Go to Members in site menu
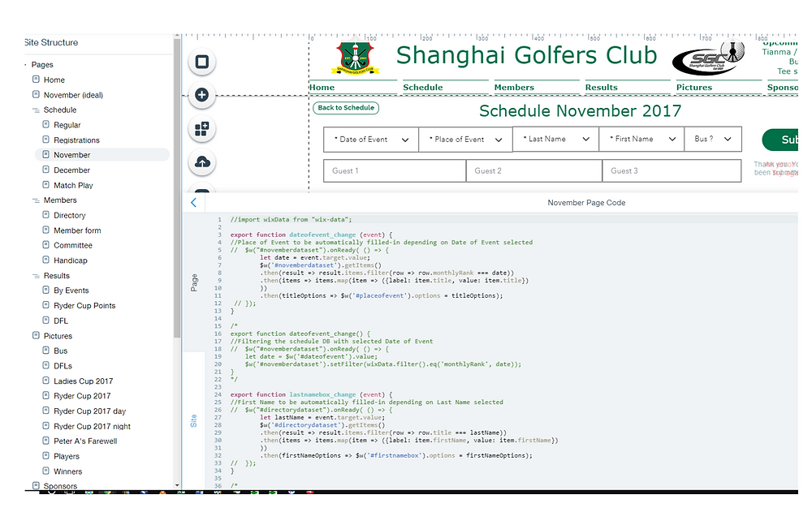The height and width of the screenshot is (525, 812). pyautogui.click(x=514, y=87)
